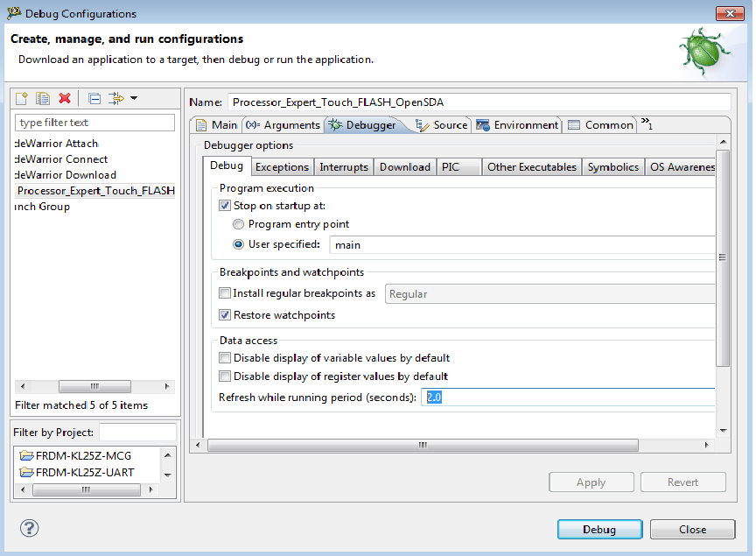756x556 pixels.
Task: Apply filters to the launch configurations list
Action: (115, 98)
